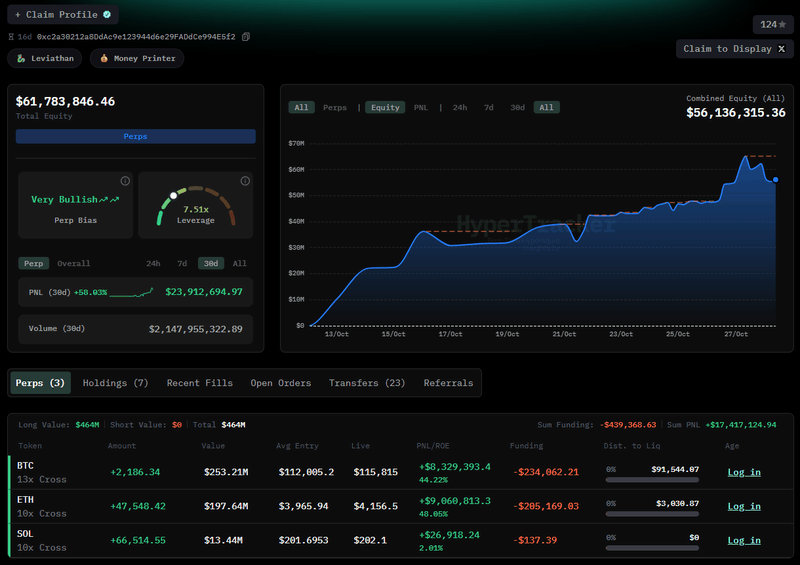
Task: Sort by the Age column header
Action: click(x=732, y=446)
